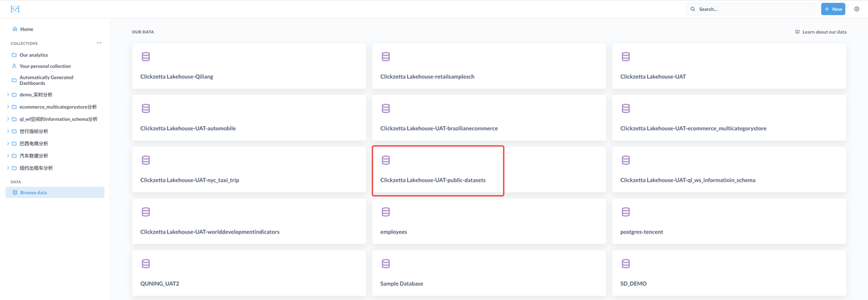
Task: Expand the 纽约出租车分析 collection arrow
Action: pos(8,168)
